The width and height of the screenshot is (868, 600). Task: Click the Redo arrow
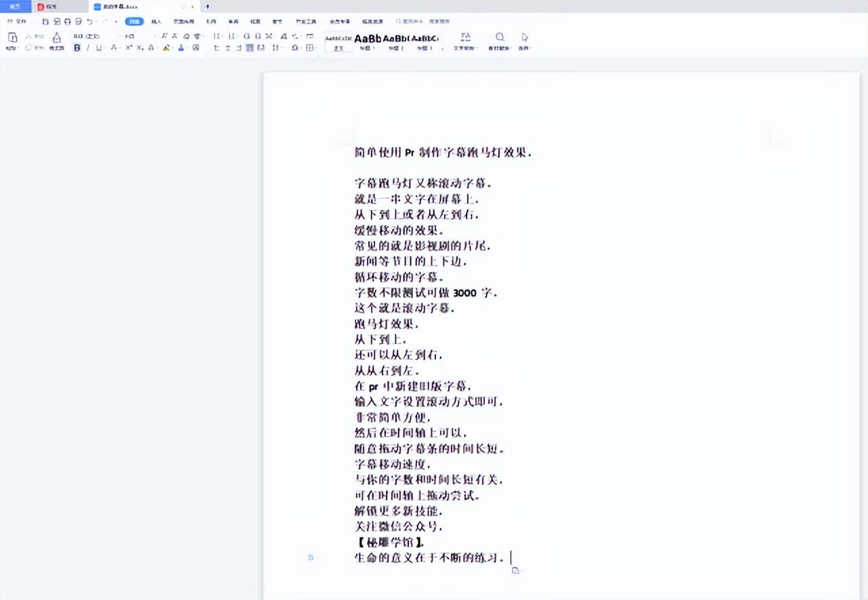click(105, 22)
